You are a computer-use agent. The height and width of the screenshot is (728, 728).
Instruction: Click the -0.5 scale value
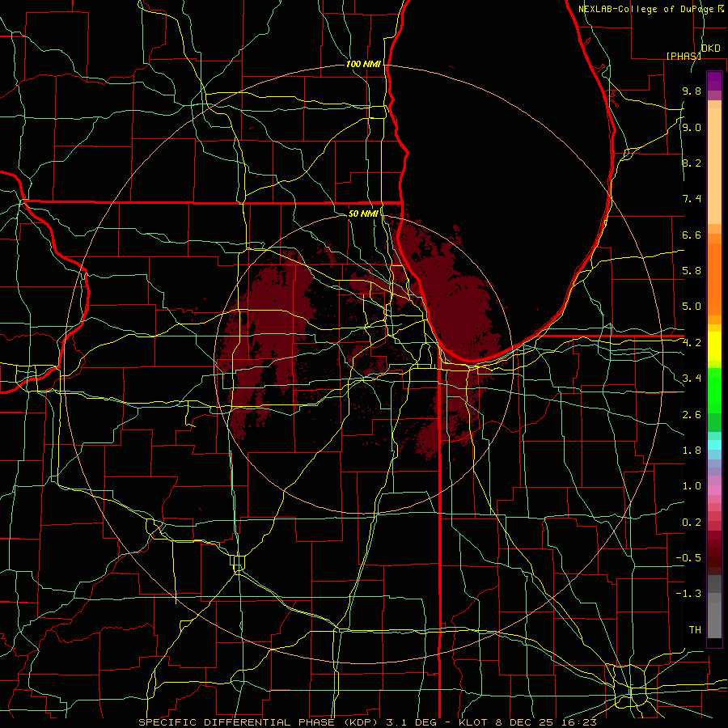pos(688,558)
